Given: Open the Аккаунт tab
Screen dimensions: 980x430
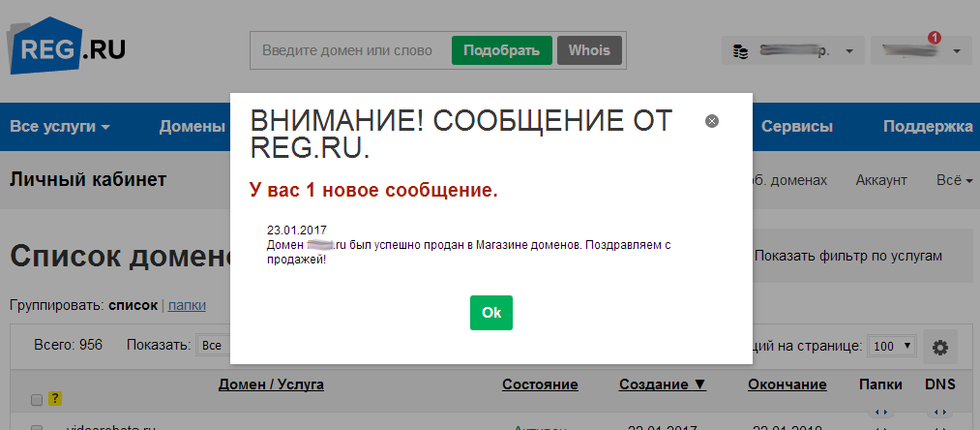Looking at the screenshot, I should click(881, 180).
